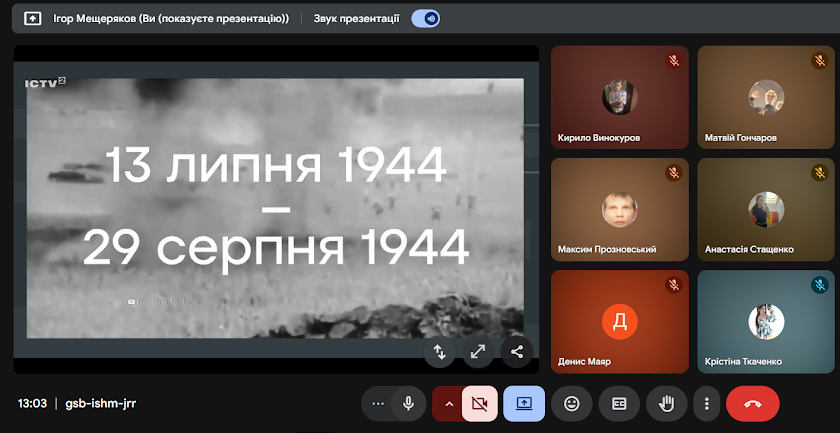Click Анастасія Стащенко participant tile
The width and height of the screenshot is (840, 433).
(765, 209)
